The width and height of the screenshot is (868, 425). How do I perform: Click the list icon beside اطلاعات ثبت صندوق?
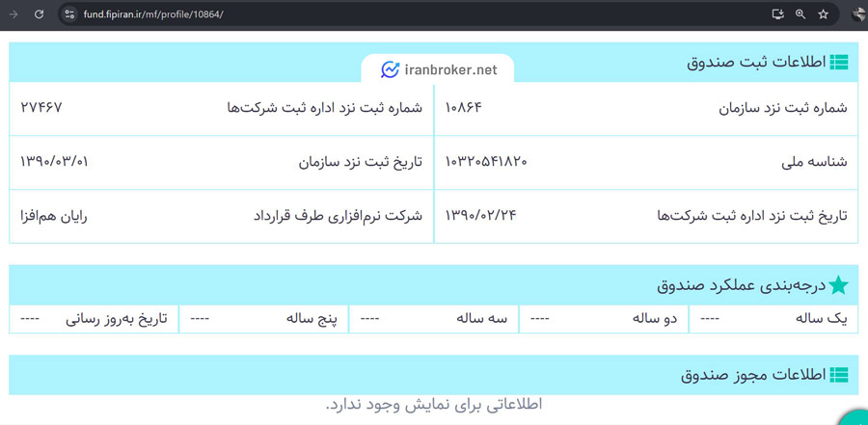coord(839,63)
